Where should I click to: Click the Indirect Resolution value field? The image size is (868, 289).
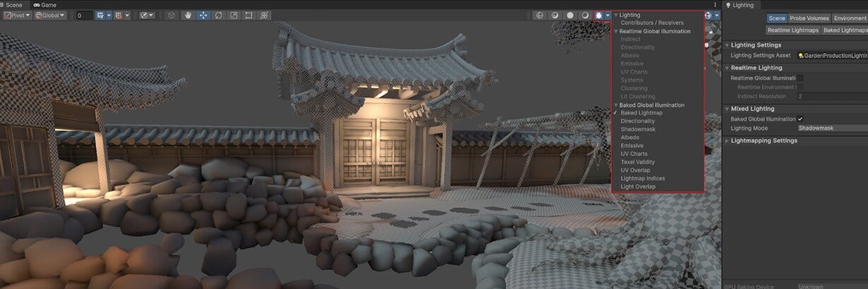click(832, 96)
